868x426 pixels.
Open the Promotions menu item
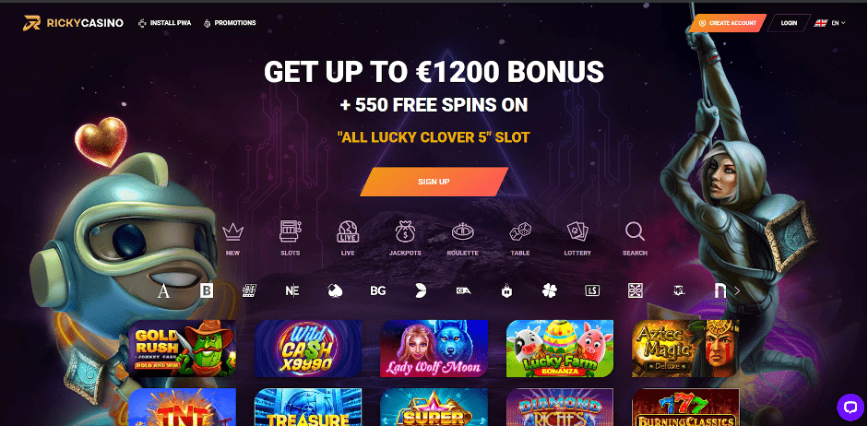[230, 23]
